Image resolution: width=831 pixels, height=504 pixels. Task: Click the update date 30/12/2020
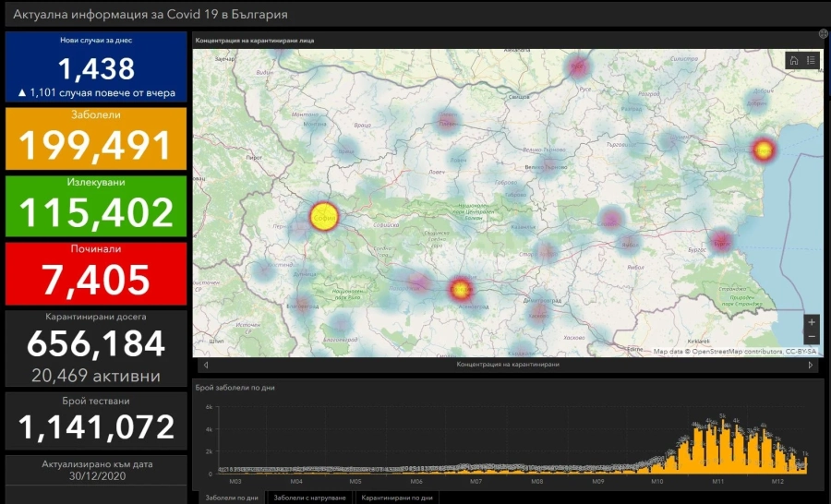(x=98, y=476)
